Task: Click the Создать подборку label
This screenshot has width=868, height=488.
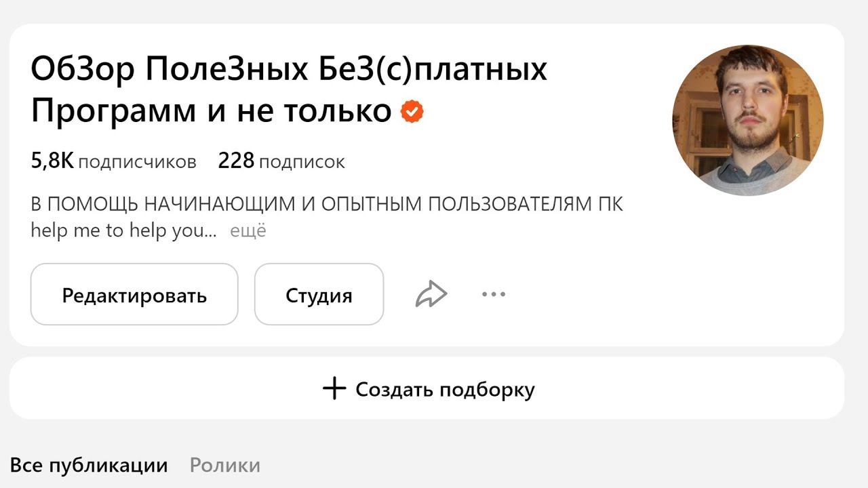Action: click(445, 390)
